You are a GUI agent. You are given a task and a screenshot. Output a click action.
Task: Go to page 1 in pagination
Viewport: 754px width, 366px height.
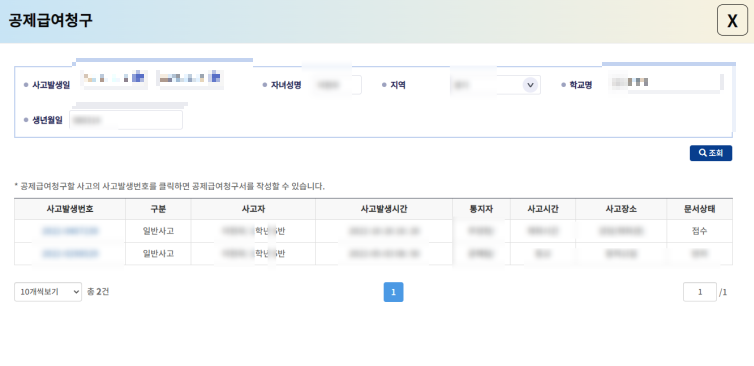pyautogui.click(x=393, y=292)
